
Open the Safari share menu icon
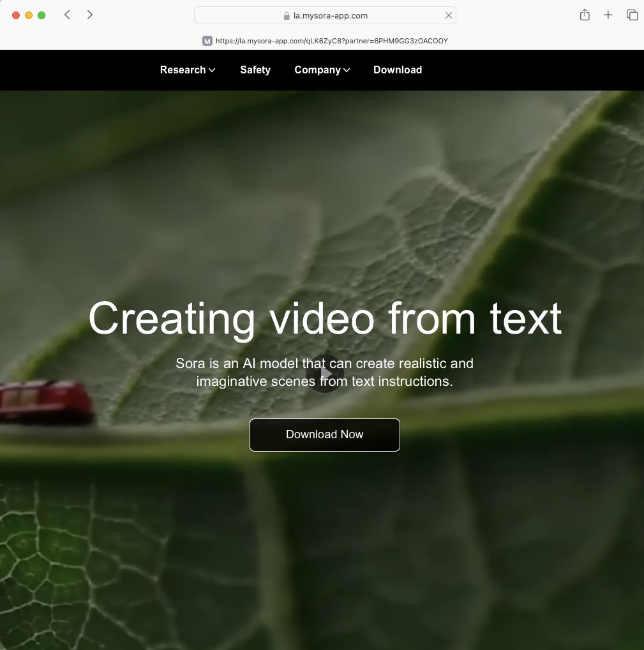coord(585,15)
